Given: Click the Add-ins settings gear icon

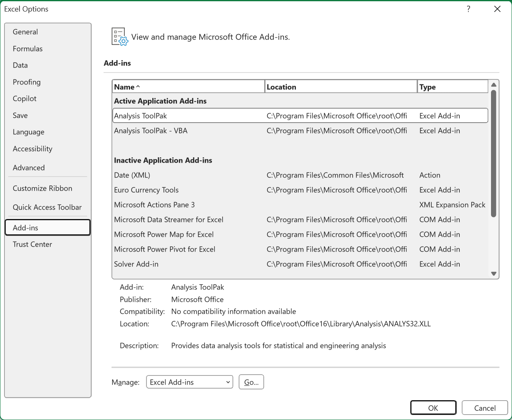Looking at the screenshot, I should pyautogui.click(x=120, y=37).
